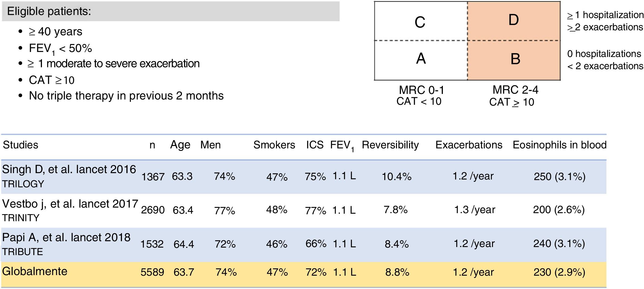644x289 pixels.
Task: Click Singh D, et al. lancet 2016
Action: 69,170
